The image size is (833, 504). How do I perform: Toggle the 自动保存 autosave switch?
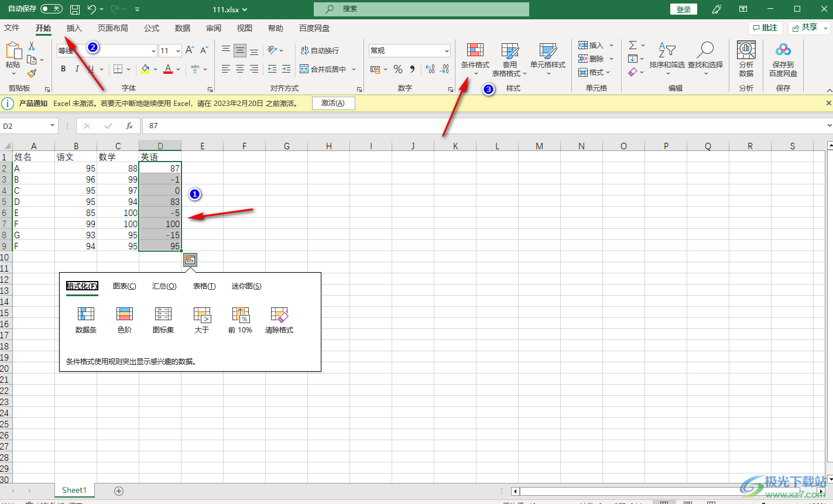(52, 9)
